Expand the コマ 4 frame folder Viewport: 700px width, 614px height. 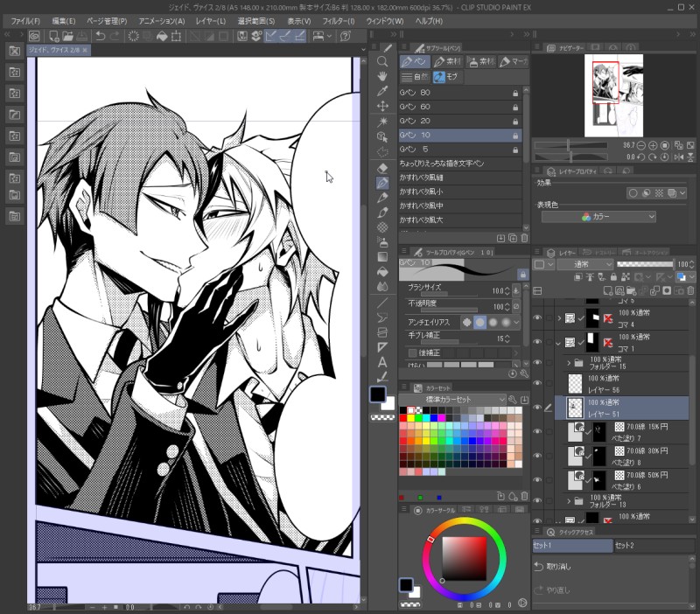tap(559, 318)
